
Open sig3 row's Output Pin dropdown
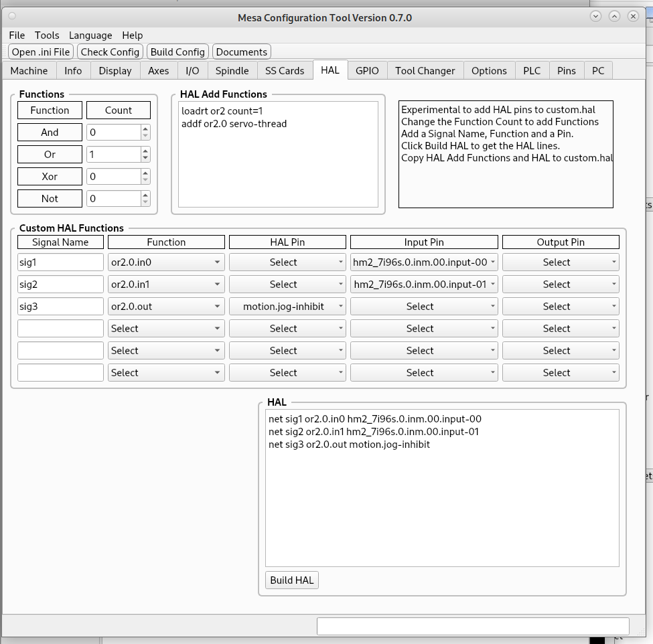(x=561, y=307)
